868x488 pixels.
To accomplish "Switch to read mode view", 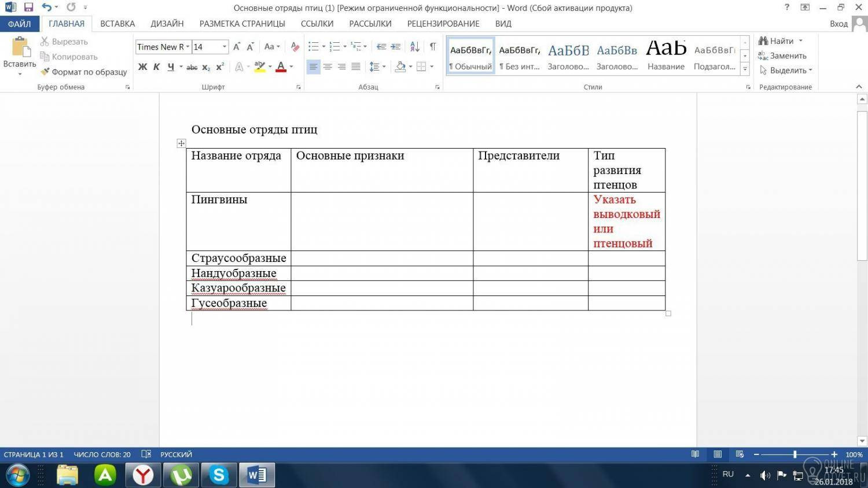I will tap(695, 454).
